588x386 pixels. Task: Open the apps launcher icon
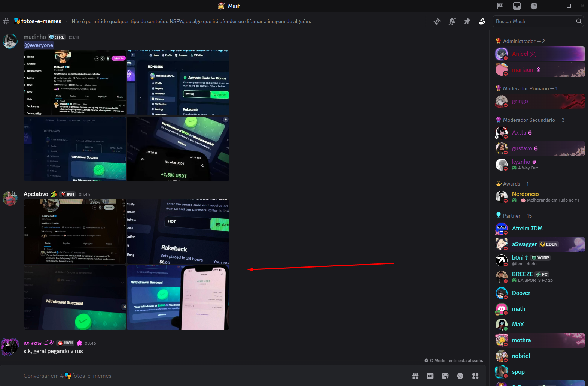point(475,376)
